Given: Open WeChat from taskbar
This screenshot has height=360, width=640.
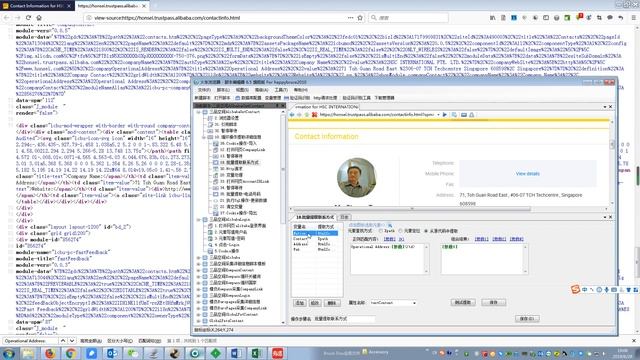Looking at the screenshot, I should coord(133,353).
